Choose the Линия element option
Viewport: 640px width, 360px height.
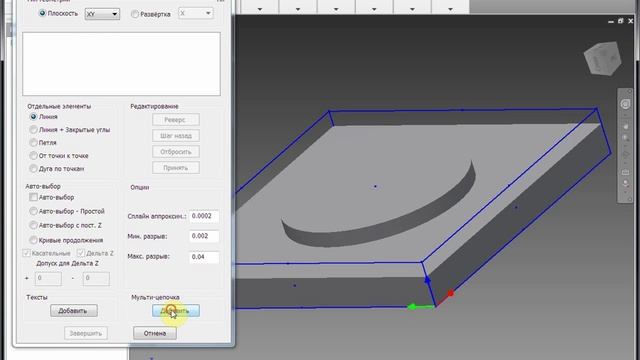pos(33,117)
